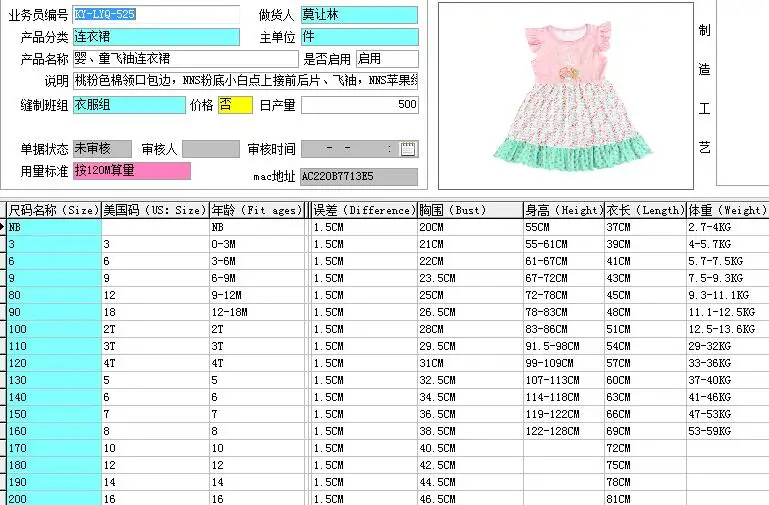
Task: Click bust cell 40.5CM
Action: tap(470, 448)
